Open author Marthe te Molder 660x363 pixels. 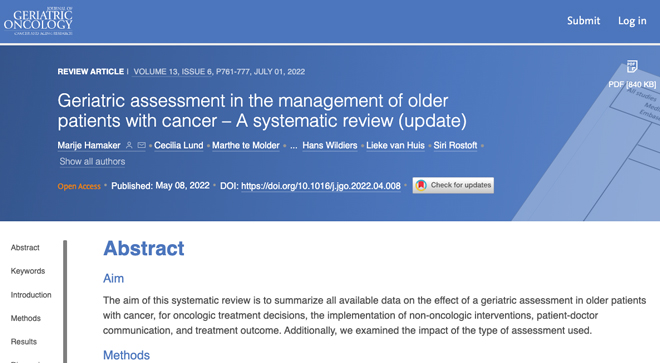point(246,145)
